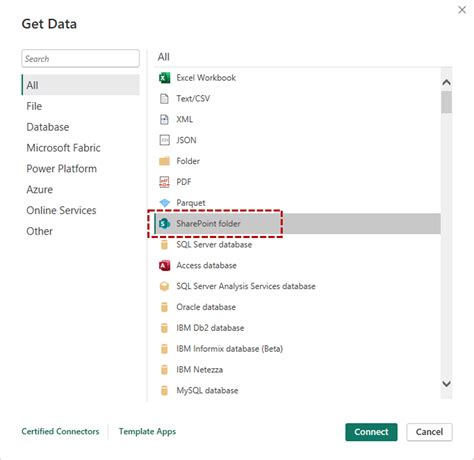This screenshot has width=474, height=460.
Task: Select the Excel Workbook text label
Action: click(206, 78)
